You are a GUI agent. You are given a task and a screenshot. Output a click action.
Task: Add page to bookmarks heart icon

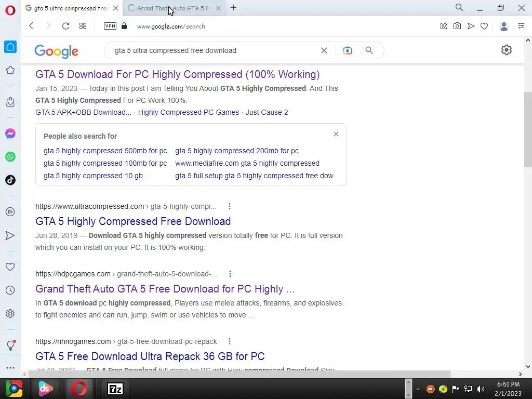coord(484,26)
